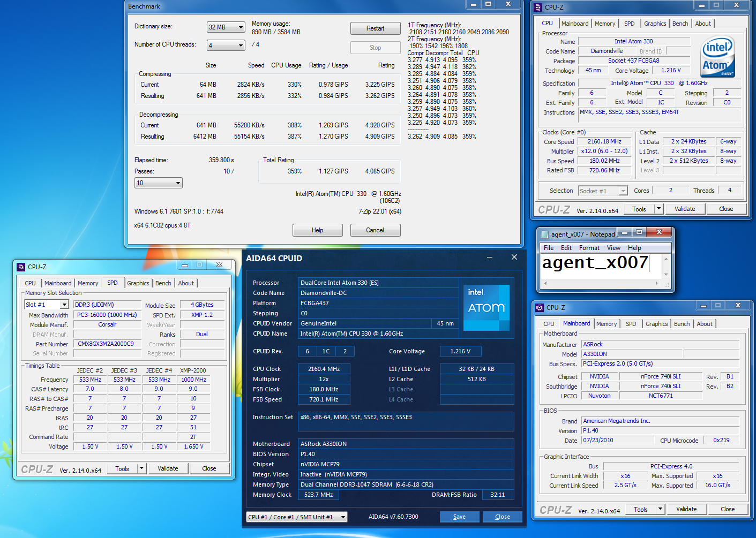Click the Module Manuf. value Corsair
The image size is (756, 538).
point(107,324)
